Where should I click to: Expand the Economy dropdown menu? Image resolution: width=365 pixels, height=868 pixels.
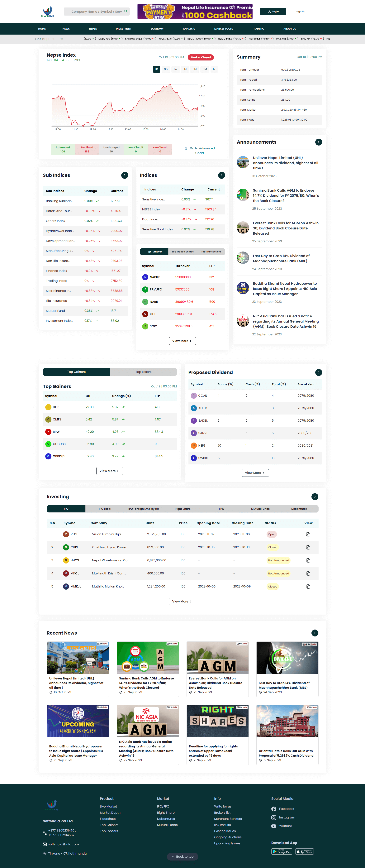click(x=159, y=29)
